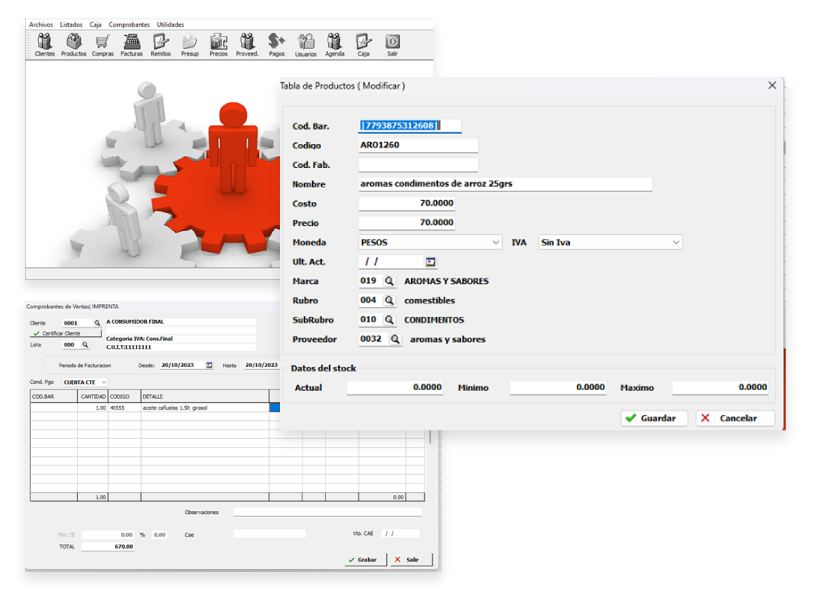Click the Compras shopping cart icon
Image resolution: width=821 pixels, height=613 pixels.
pos(102,43)
